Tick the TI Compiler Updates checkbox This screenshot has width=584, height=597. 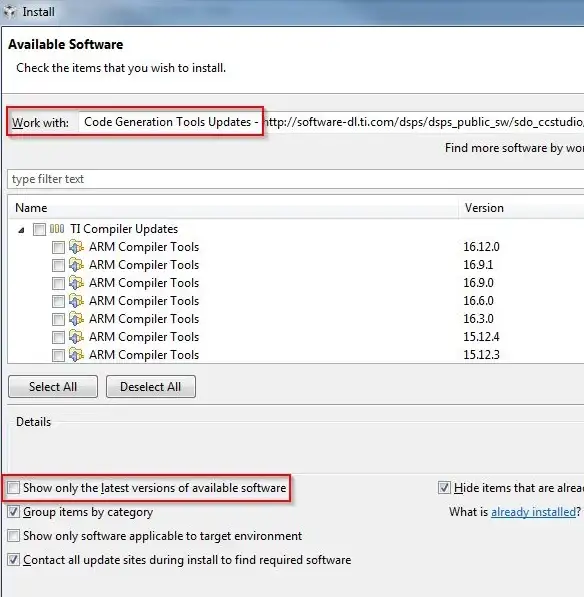coord(39,229)
